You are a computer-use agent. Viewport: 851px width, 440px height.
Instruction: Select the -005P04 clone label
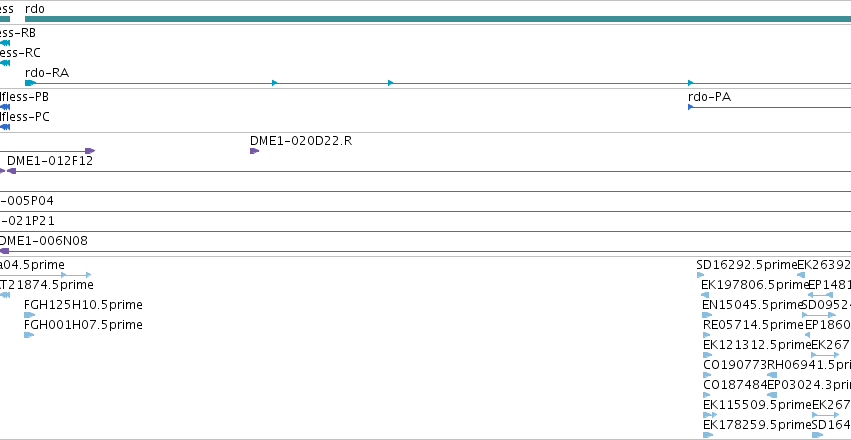point(27,201)
